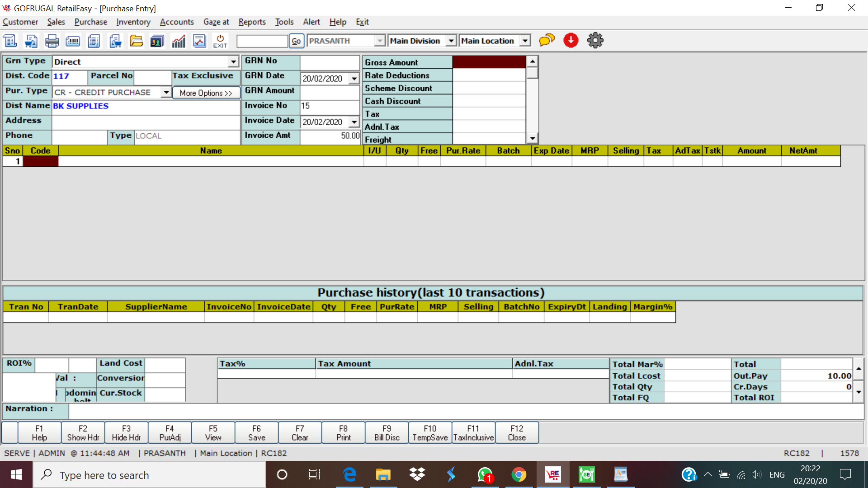Click the F6 Save button
868x488 pixels.
[x=256, y=433]
